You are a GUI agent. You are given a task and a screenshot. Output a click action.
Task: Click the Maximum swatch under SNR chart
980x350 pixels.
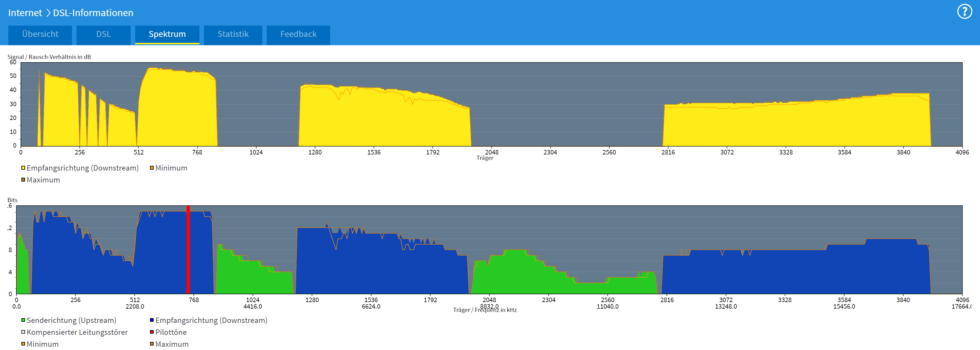click(x=23, y=179)
